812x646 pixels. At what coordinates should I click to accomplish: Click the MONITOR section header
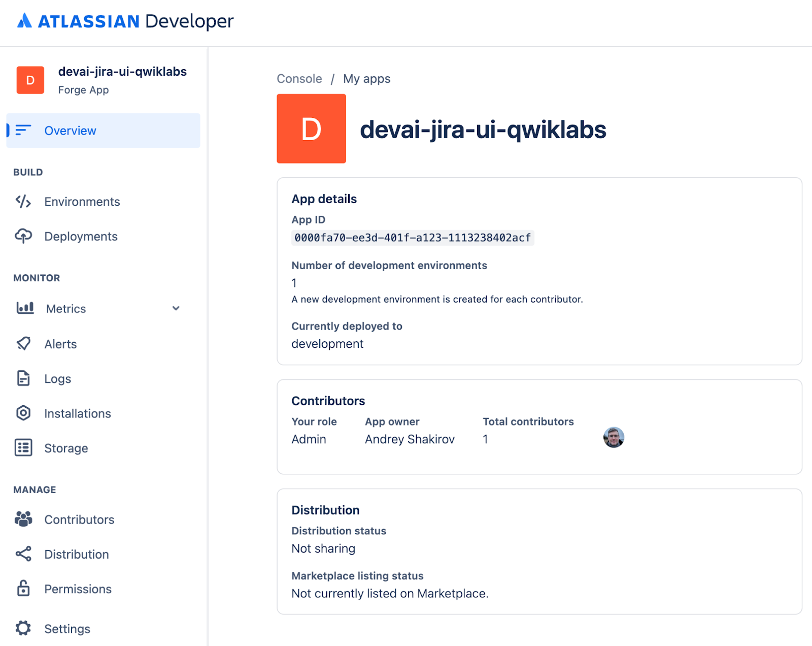pos(37,278)
